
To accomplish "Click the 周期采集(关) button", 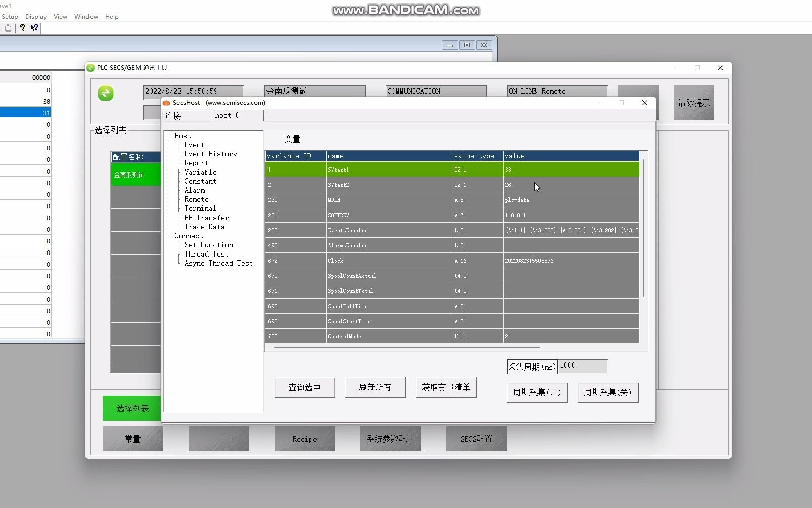I will pyautogui.click(x=608, y=393).
